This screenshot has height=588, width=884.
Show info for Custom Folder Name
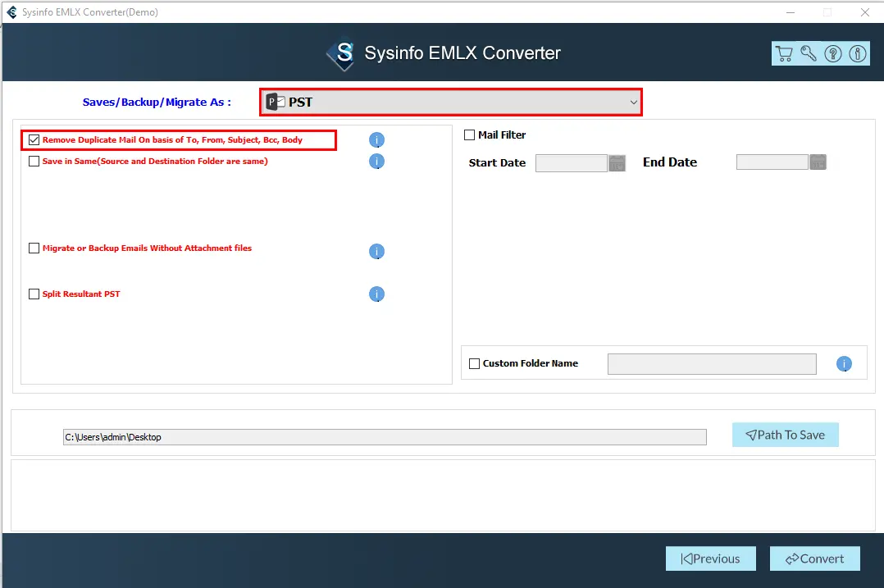844,363
